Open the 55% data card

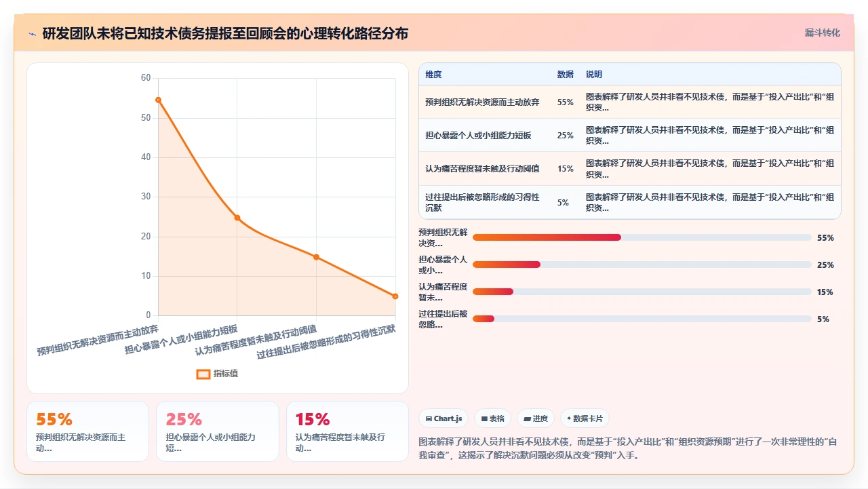87,431
